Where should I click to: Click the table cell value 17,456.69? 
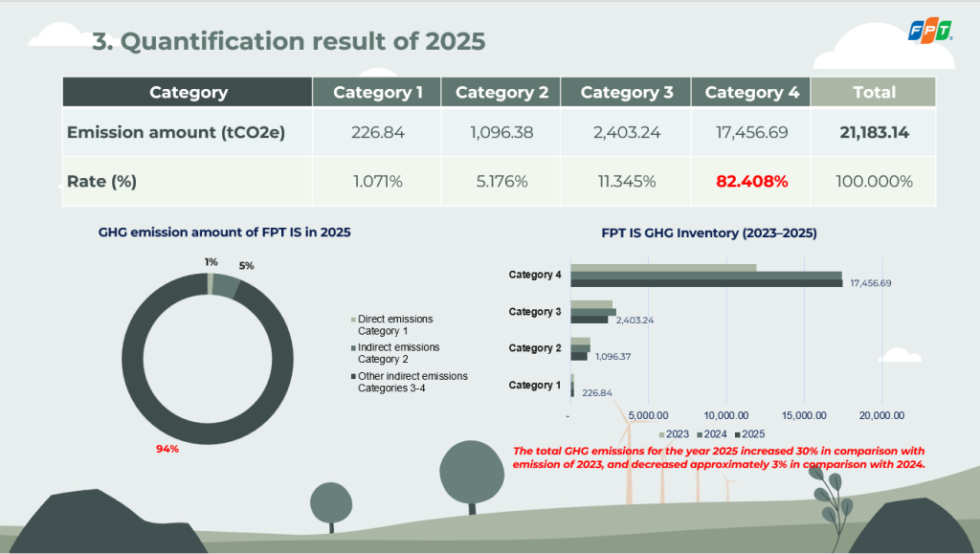click(x=751, y=132)
